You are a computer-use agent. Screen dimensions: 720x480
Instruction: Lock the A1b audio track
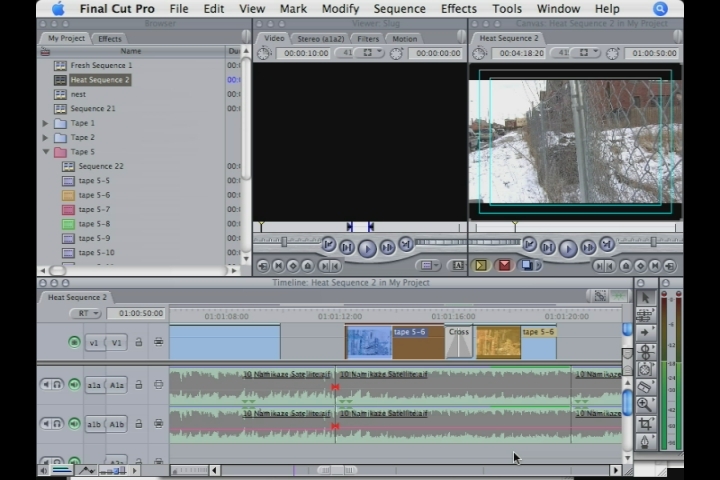138,424
